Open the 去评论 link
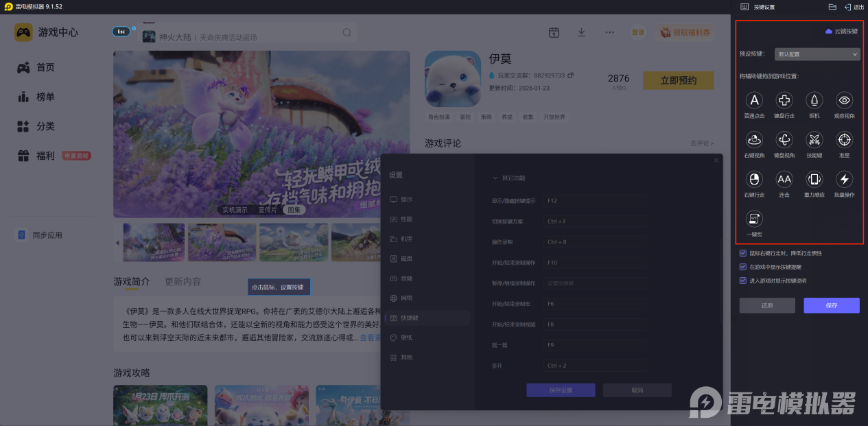The image size is (868, 426). point(702,143)
